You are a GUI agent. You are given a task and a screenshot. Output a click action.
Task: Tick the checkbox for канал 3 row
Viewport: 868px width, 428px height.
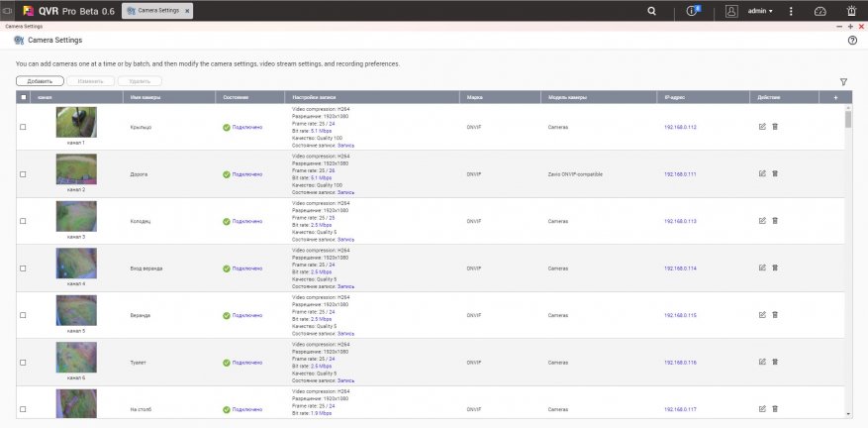click(23, 221)
